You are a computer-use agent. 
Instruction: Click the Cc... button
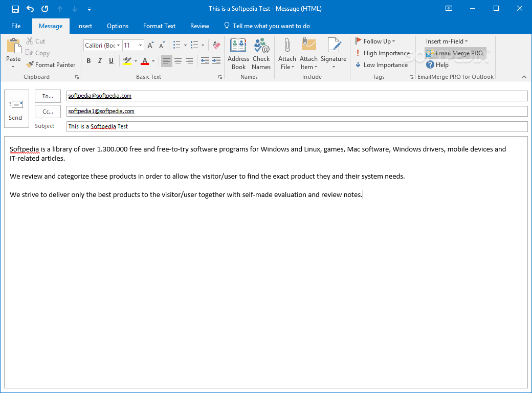pos(48,112)
